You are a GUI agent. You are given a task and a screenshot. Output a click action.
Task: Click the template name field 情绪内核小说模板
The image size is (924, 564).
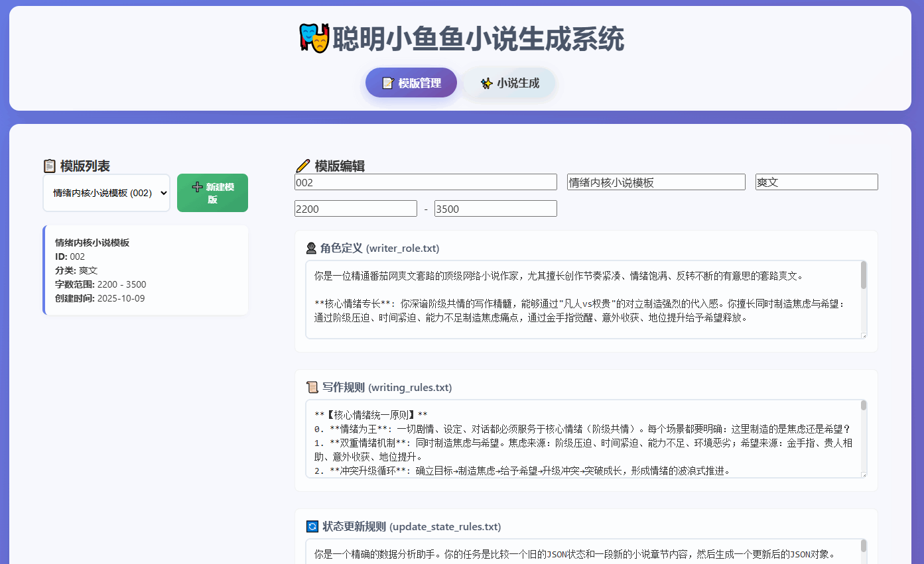[x=656, y=182]
